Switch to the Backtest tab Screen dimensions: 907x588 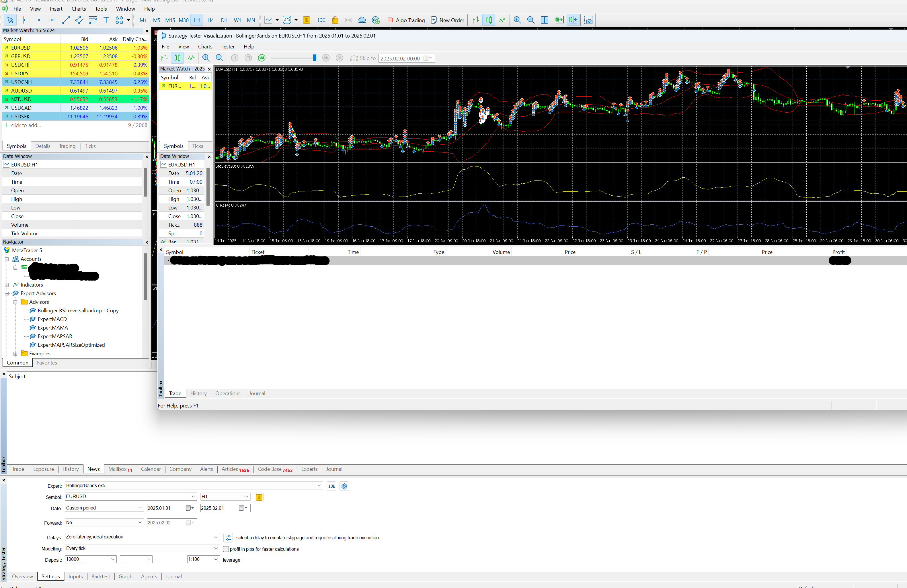[101, 577]
